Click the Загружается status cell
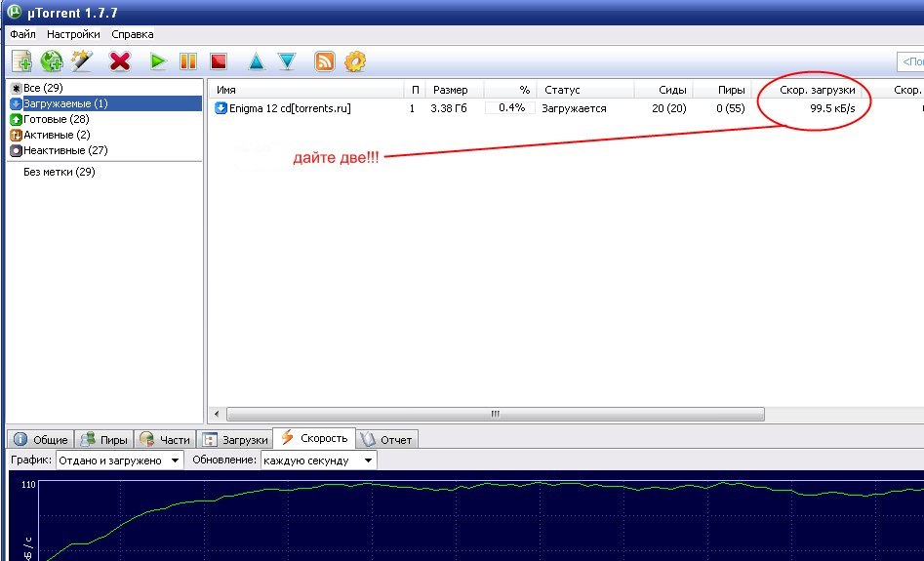Screen dimensions: 924x561 [574, 108]
